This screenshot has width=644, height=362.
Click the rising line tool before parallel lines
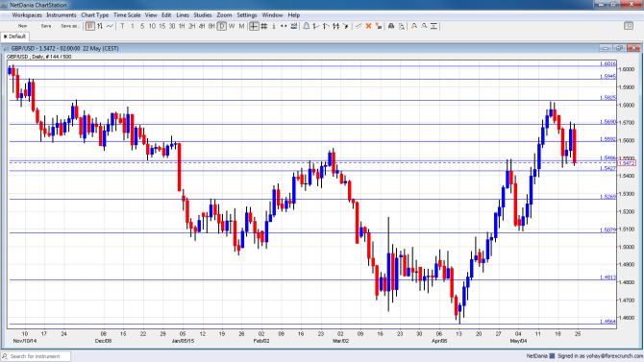[x=326, y=26]
